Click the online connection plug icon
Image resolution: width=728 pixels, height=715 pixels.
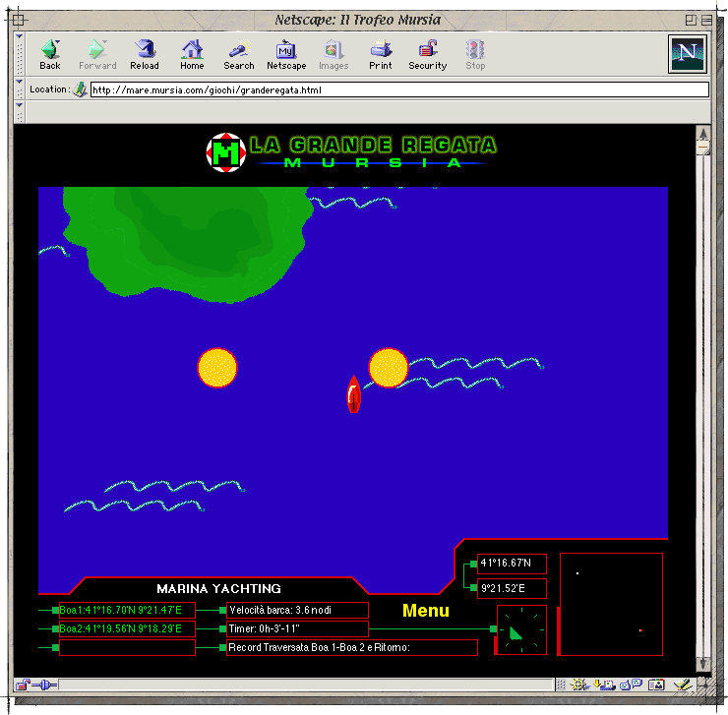[x=44, y=685]
